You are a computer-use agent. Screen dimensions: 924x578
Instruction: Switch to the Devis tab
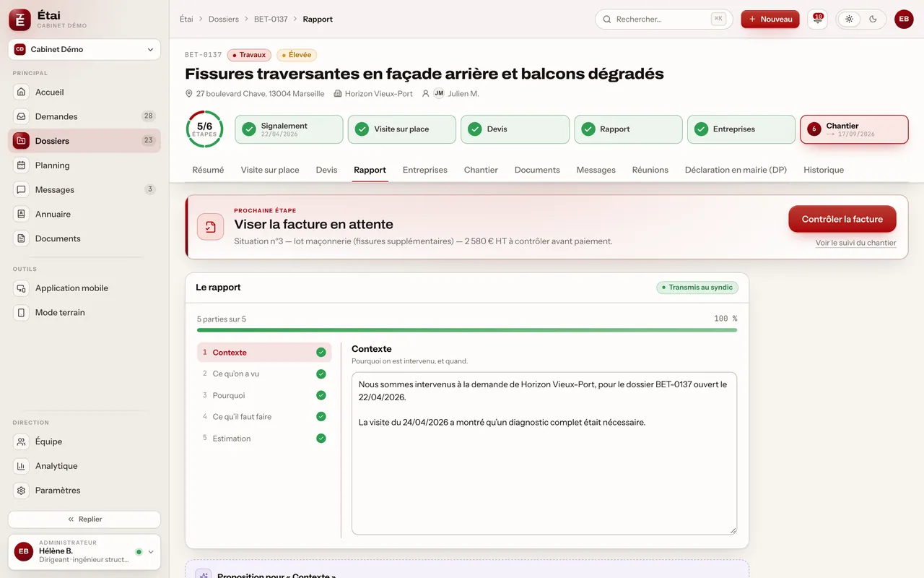click(x=326, y=170)
